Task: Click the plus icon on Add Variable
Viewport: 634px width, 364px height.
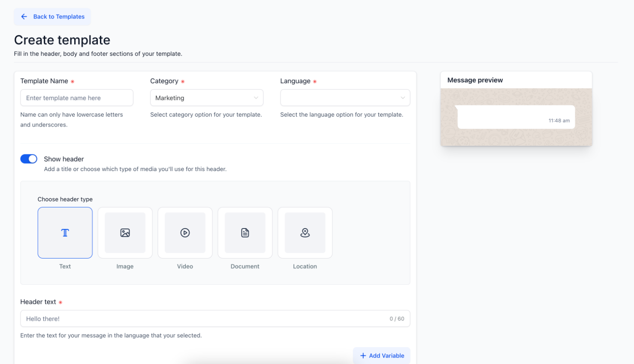Action: 363,356
